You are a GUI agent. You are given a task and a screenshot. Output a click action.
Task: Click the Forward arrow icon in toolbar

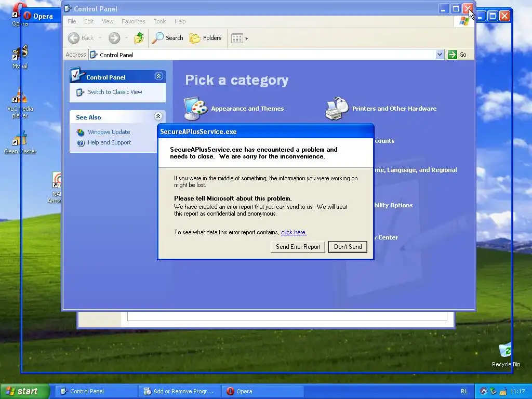tap(114, 38)
